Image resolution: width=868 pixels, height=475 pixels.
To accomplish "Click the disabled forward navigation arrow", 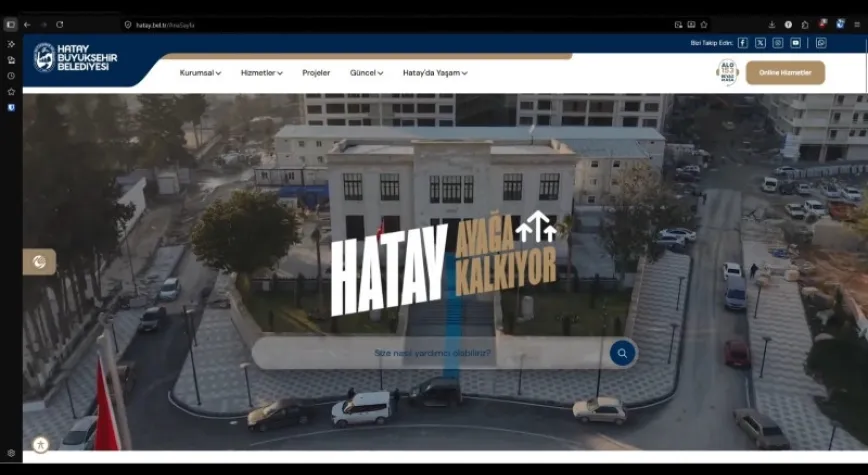I will pyautogui.click(x=44, y=25).
